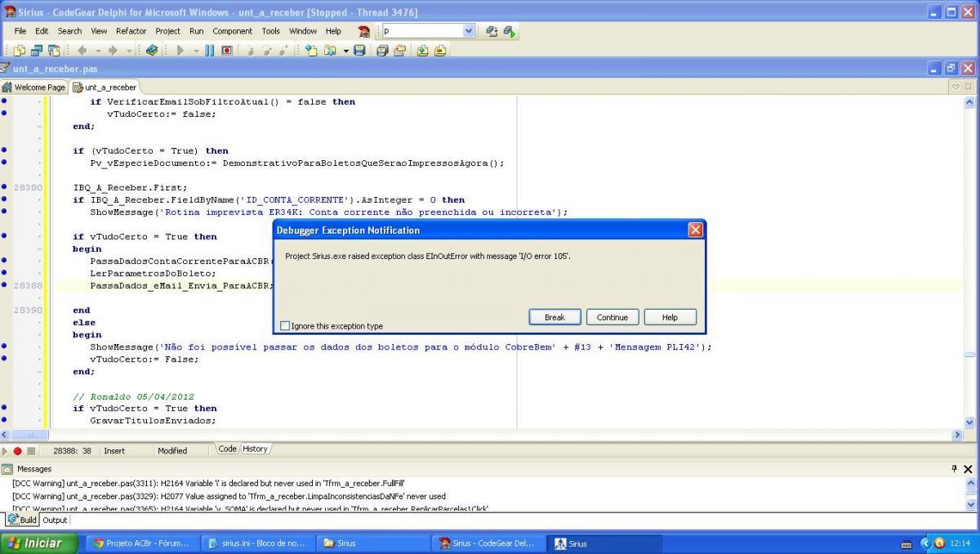Click the Save desktop layout icon
The height and width of the screenshot is (554, 980).
[491, 31]
